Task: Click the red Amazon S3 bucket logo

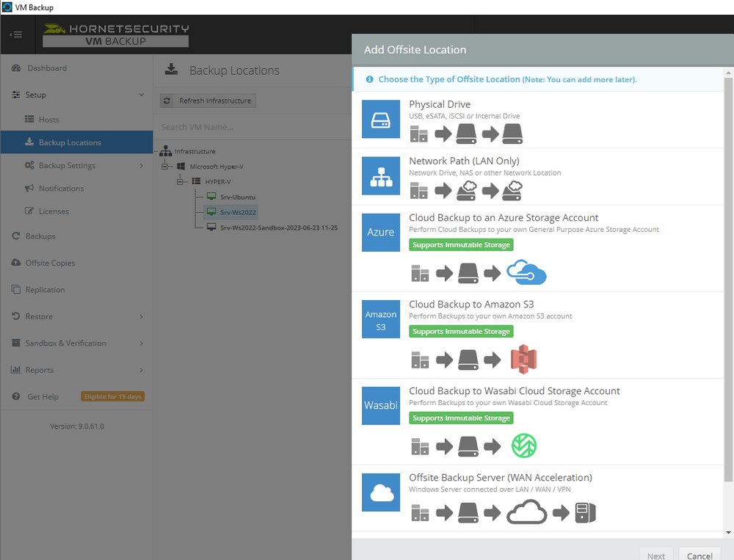Action: point(523,359)
